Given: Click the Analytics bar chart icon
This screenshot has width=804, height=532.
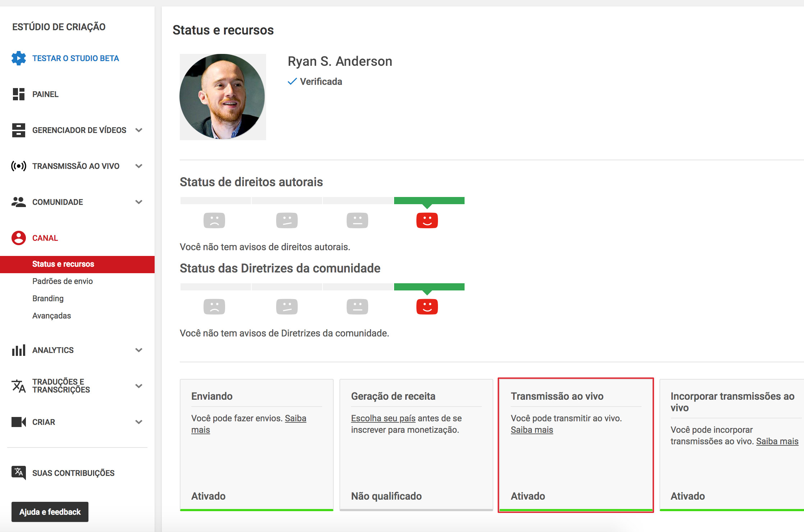Looking at the screenshot, I should coord(19,350).
